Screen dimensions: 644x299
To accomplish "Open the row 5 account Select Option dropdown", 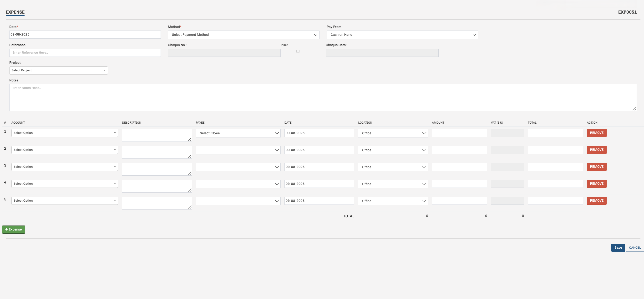I will tap(65, 201).
